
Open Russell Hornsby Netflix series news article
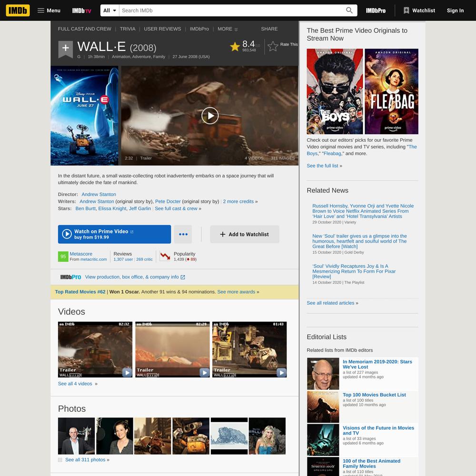coord(363,211)
